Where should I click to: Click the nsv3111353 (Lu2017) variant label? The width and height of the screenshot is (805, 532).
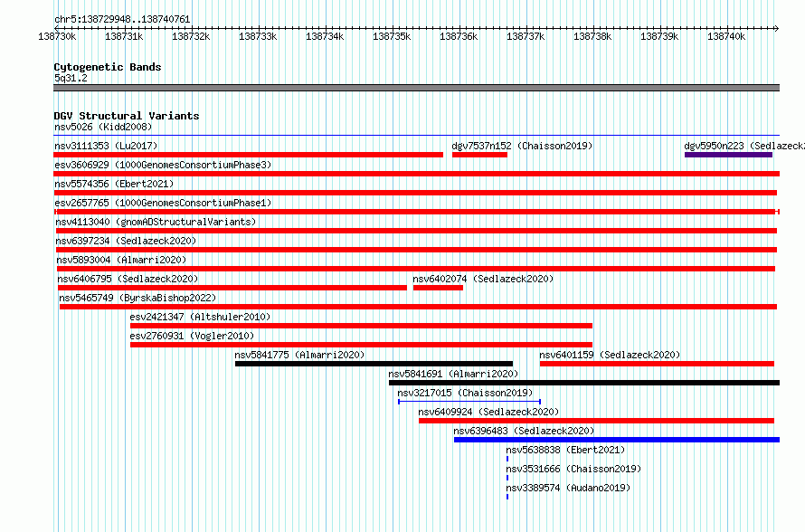click(106, 146)
